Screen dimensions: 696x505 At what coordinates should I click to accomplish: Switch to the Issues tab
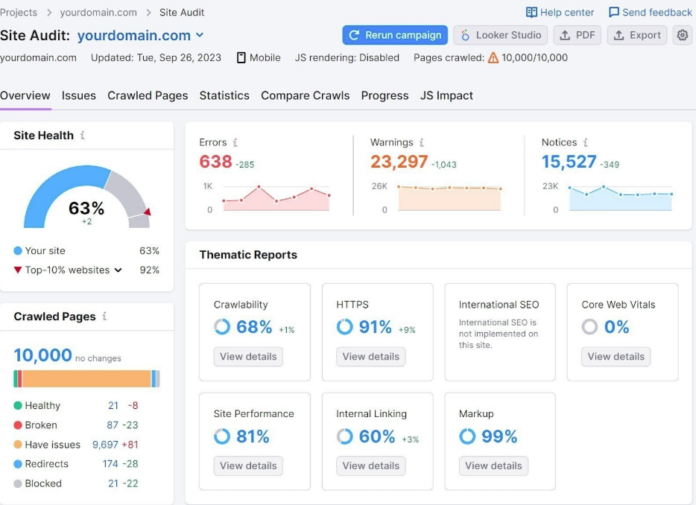[79, 96]
